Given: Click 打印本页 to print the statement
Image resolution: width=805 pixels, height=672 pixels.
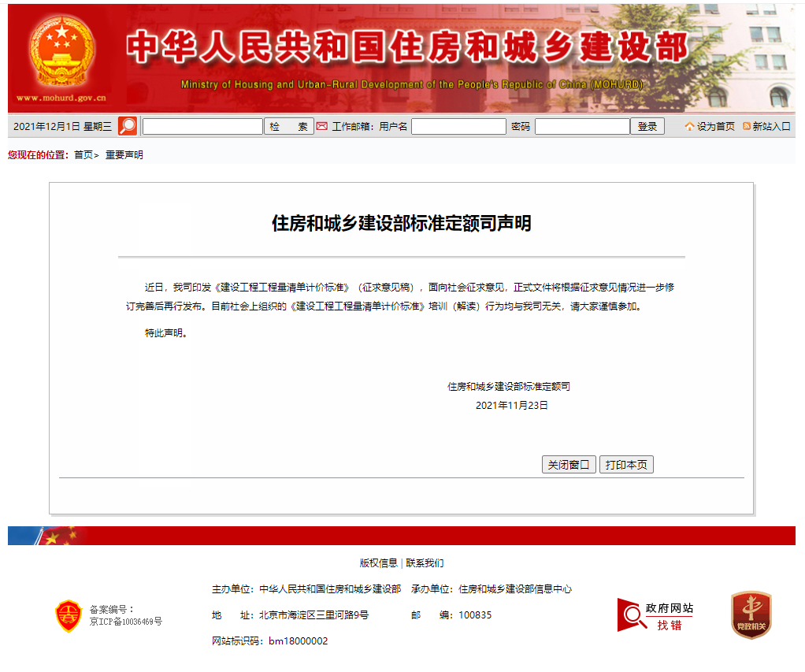Looking at the screenshot, I should pos(627,464).
